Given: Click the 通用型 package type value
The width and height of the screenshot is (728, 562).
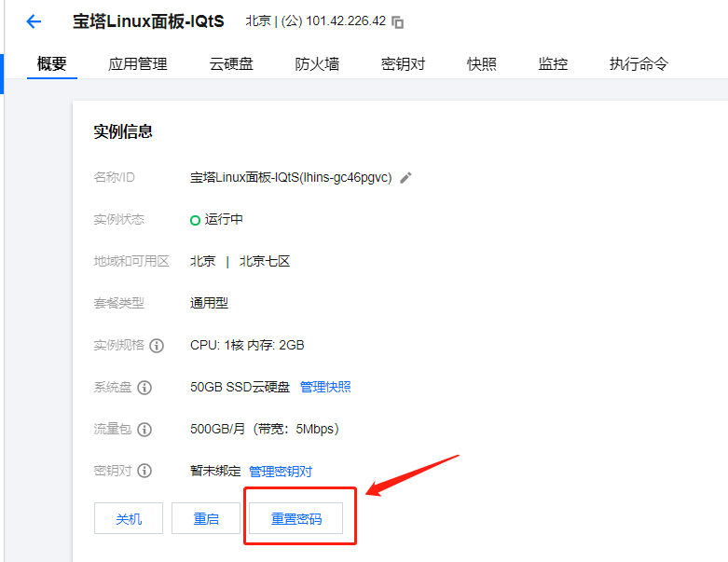Looking at the screenshot, I should [x=210, y=303].
